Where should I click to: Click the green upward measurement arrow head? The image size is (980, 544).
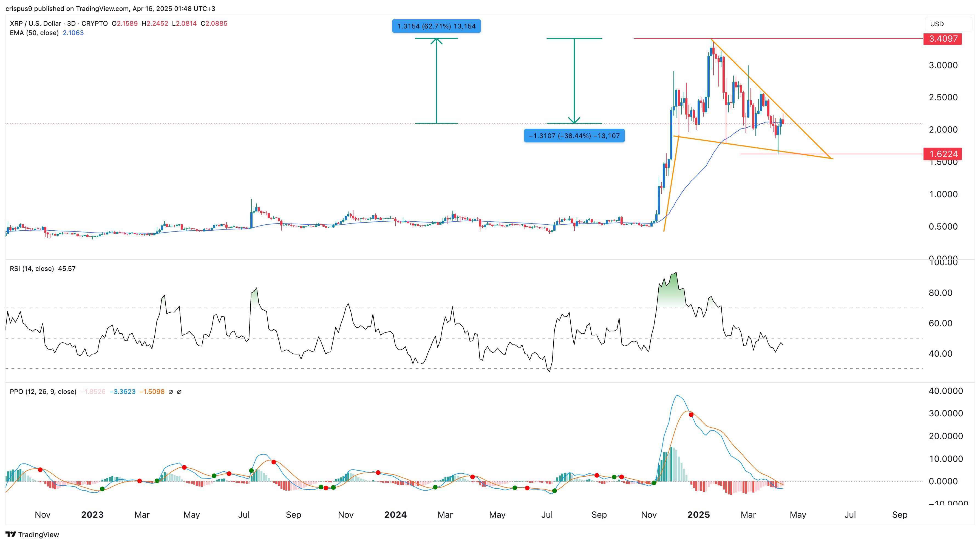tap(436, 41)
